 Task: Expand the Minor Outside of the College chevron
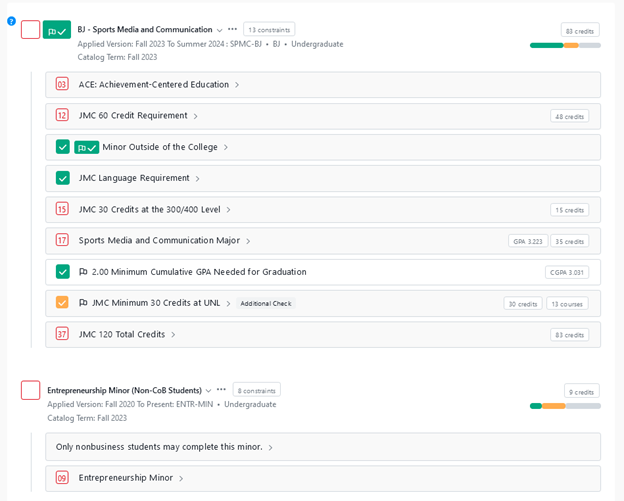226,147
